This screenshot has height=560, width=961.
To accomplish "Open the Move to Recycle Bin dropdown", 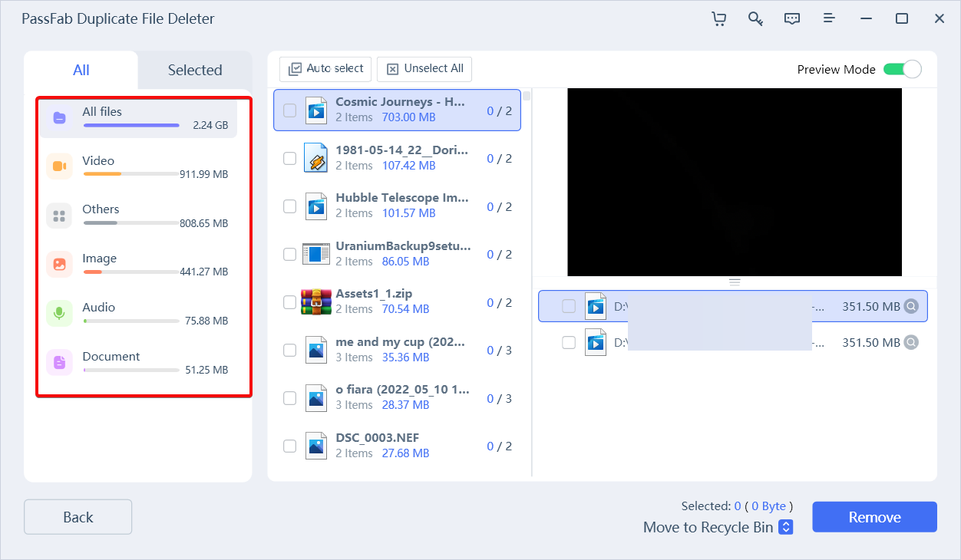I will 785,527.
